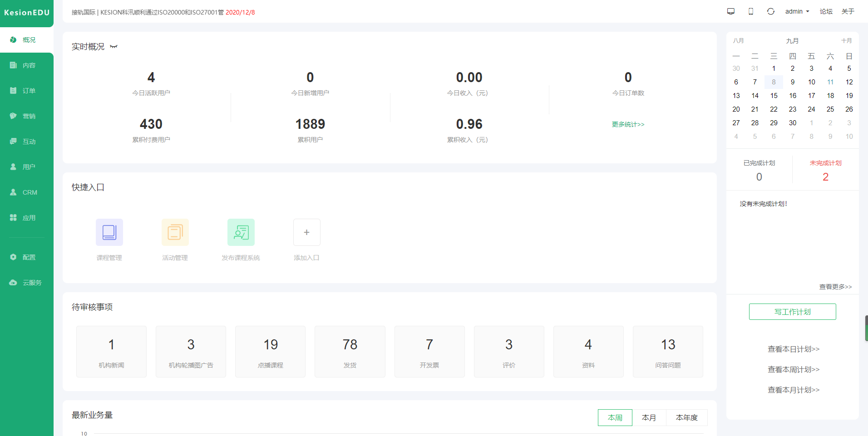Expand 查看更多>> under plans

coord(835,287)
